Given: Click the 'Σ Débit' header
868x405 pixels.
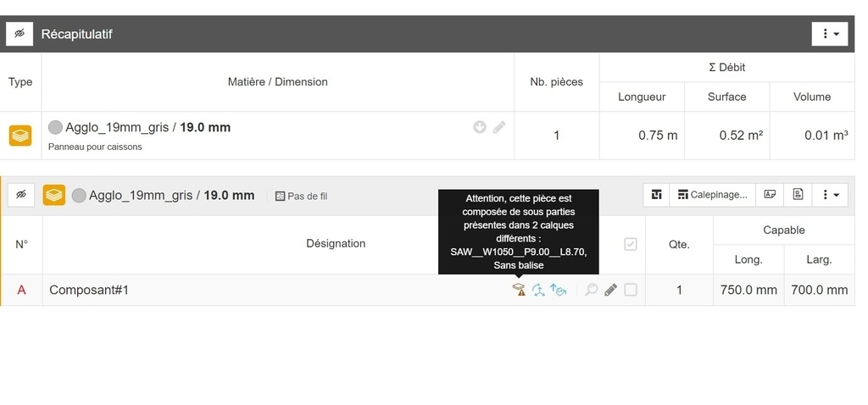Looking at the screenshot, I should 726,68.
